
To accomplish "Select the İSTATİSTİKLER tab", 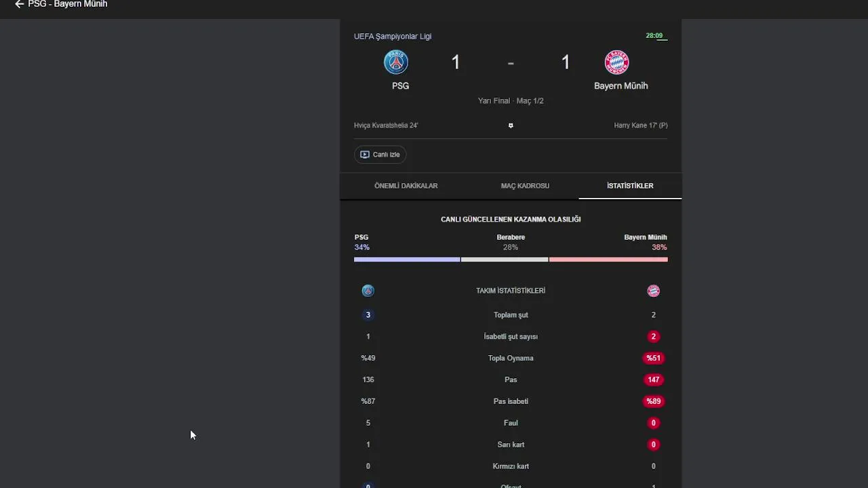I will [x=630, y=186].
